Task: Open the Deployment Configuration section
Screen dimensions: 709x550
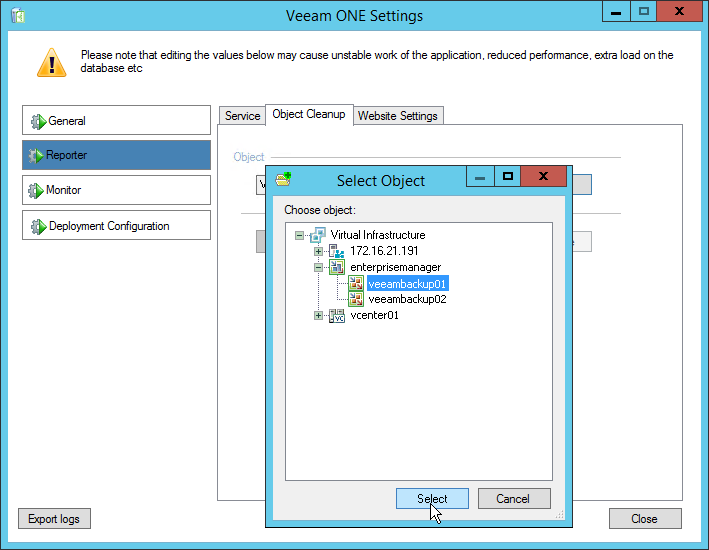Action: click(x=116, y=225)
